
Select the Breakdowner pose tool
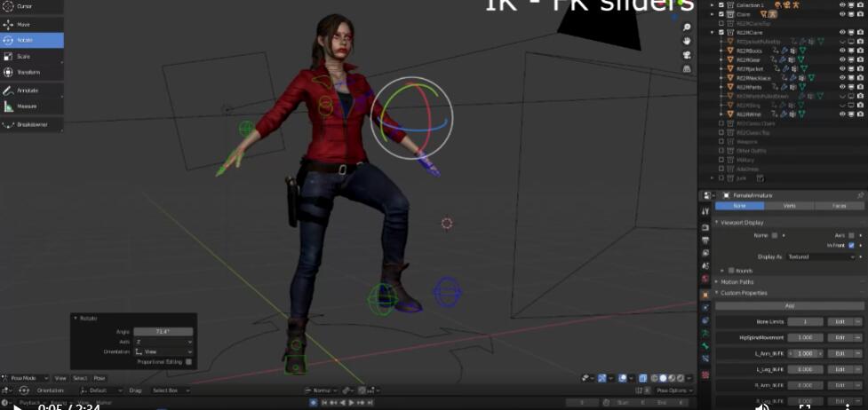click(32, 124)
